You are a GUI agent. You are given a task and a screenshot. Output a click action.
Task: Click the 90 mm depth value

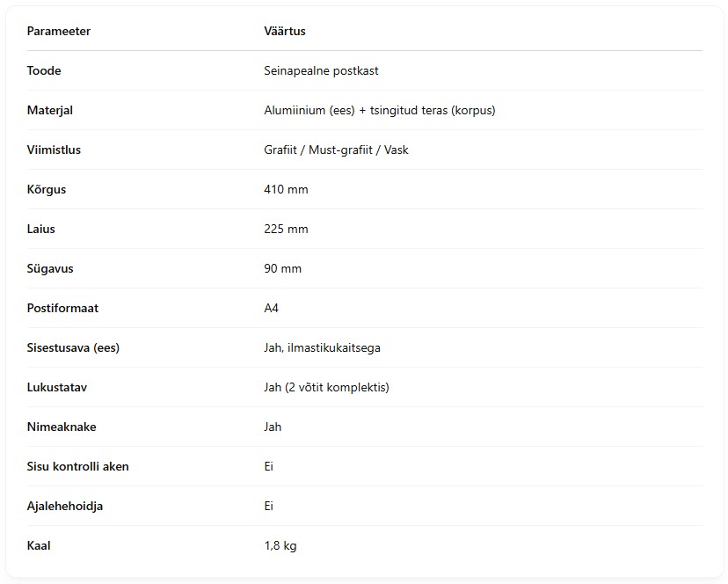pos(283,268)
